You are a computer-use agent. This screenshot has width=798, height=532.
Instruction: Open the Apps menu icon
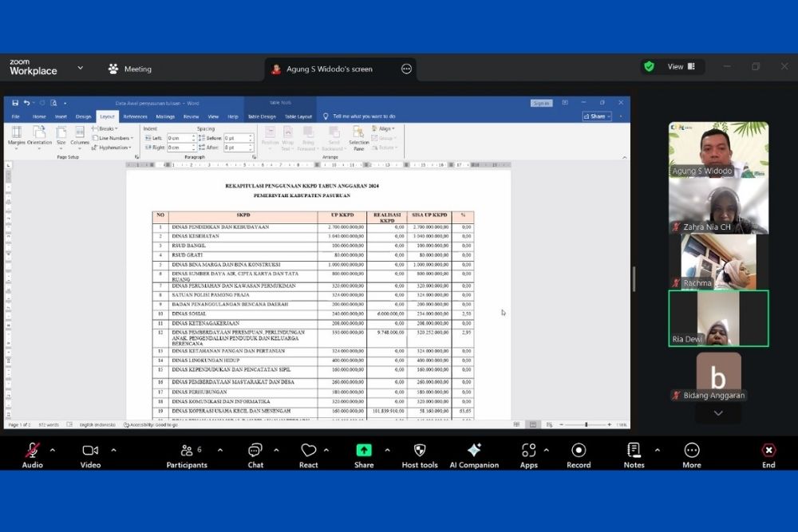[528, 452]
